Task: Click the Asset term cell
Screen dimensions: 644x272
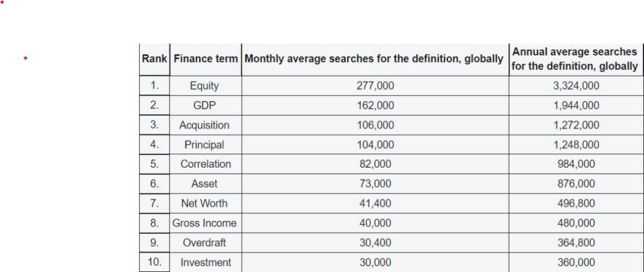Action: click(204, 184)
